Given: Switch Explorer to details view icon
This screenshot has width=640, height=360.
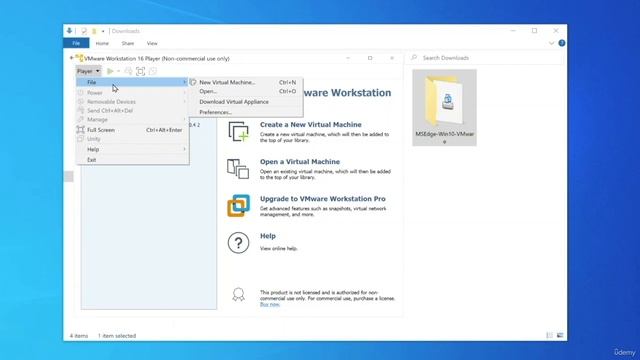Looking at the screenshot, I should click(x=549, y=335).
